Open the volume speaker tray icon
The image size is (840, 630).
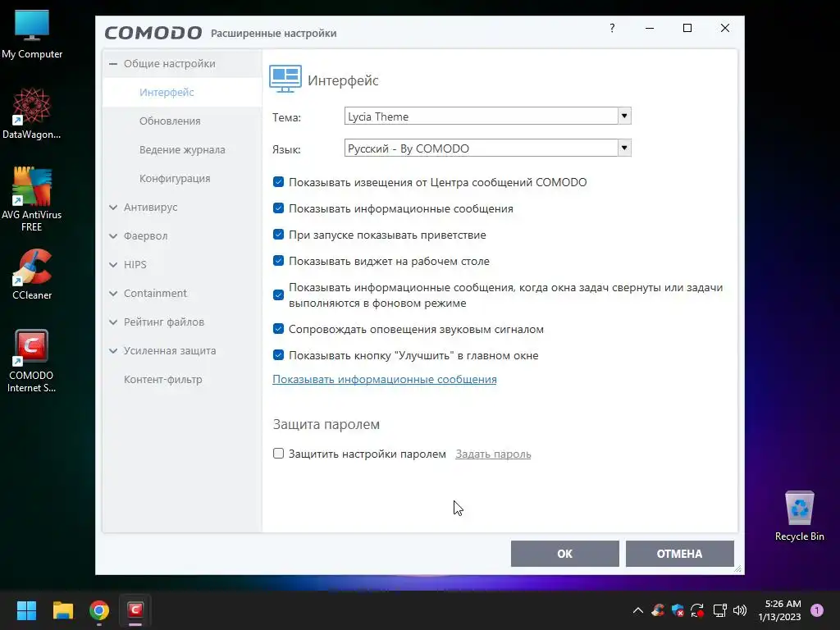coord(740,610)
